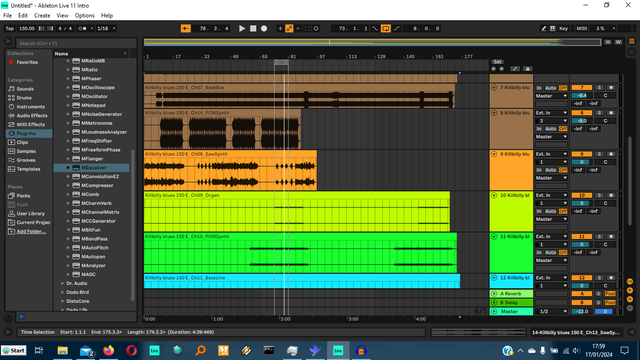This screenshot has height=360, width=640.
Task: Stop playback with the Stop button
Action: click(x=253, y=29)
